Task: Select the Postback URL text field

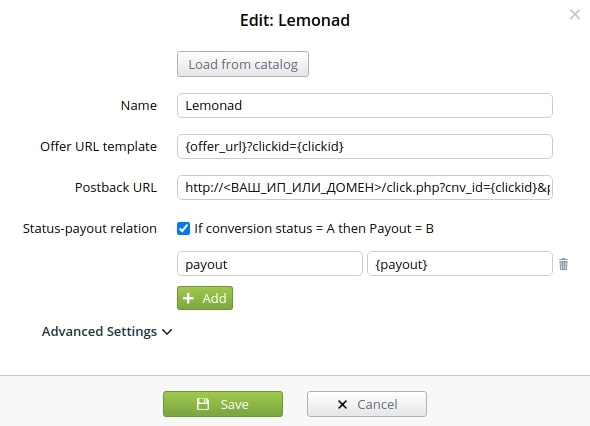Action: (365, 187)
